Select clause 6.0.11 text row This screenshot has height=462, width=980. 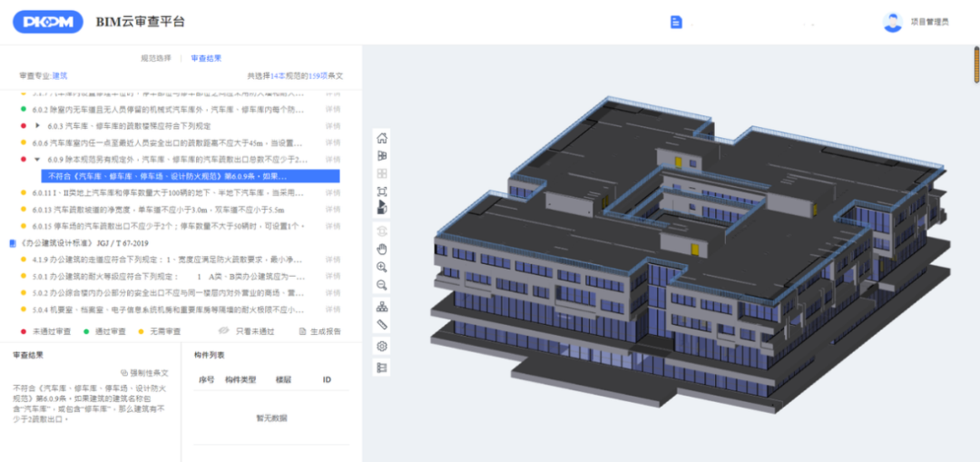coord(169,192)
